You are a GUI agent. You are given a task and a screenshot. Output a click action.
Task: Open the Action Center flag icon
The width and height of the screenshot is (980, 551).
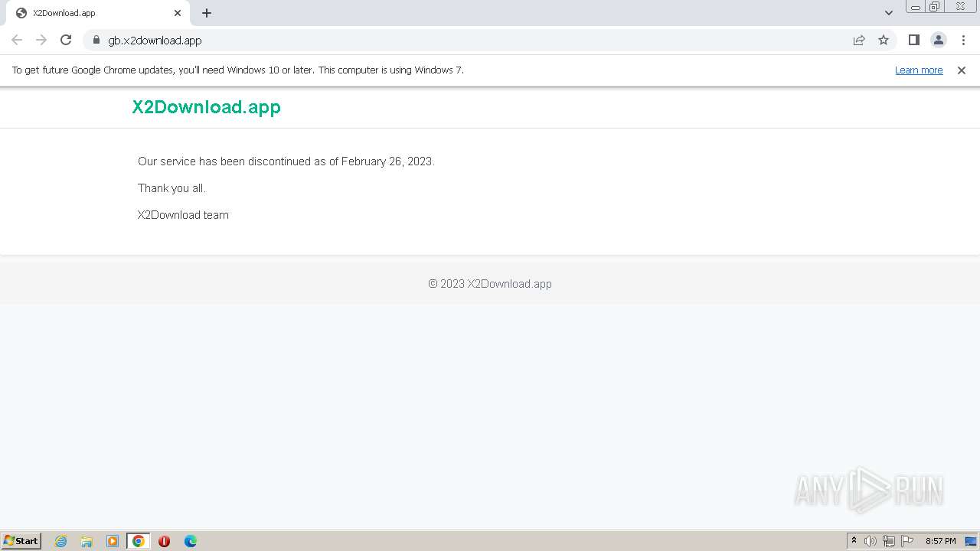click(907, 541)
